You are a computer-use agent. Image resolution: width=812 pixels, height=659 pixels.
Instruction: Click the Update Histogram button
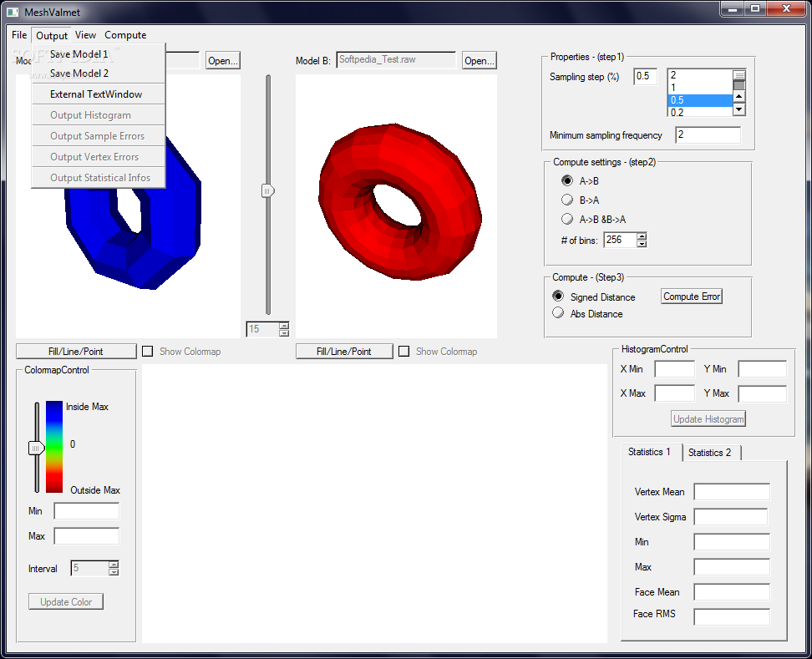click(708, 419)
